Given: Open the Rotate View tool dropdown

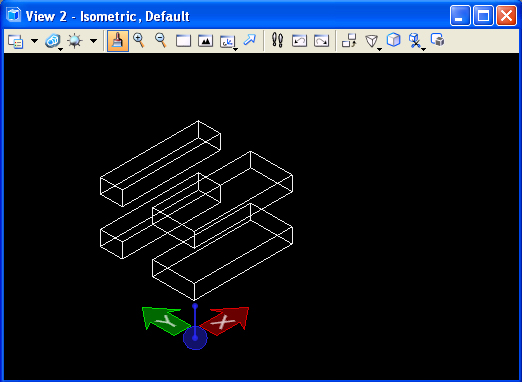Looking at the screenshot, I should tap(228, 42).
